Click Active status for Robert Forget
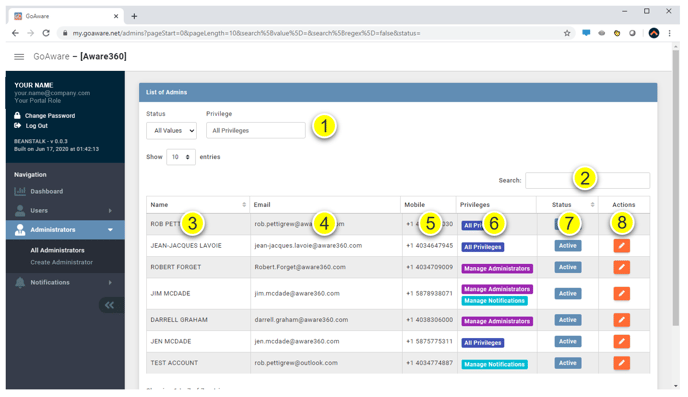The height and width of the screenshot is (397, 688). (x=568, y=267)
